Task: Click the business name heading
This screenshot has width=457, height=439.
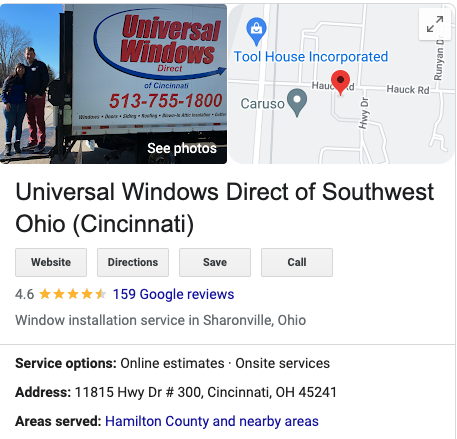Action: [224, 208]
